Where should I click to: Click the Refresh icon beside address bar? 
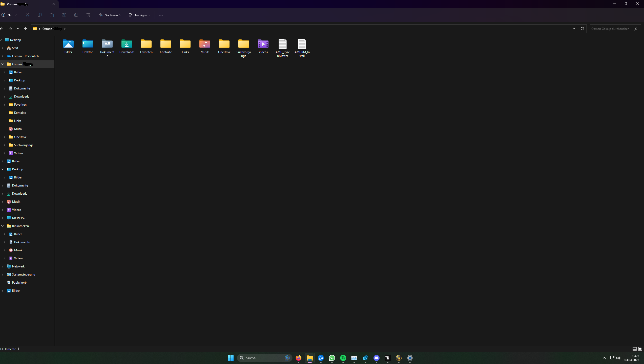tap(582, 29)
